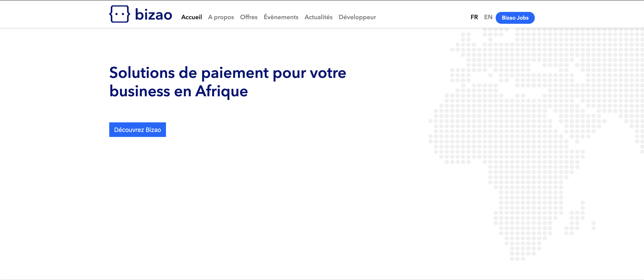Click the word Afrique in the heading
This screenshot has width=644, height=280.
point(222,91)
